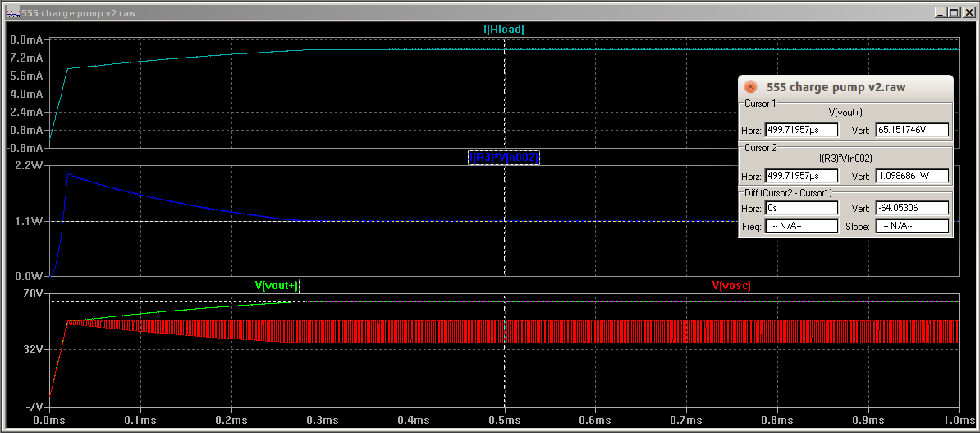The width and height of the screenshot is (980, 433).
Task: Click the V(vout+) heading under Cursor 1
Action: 845,113
